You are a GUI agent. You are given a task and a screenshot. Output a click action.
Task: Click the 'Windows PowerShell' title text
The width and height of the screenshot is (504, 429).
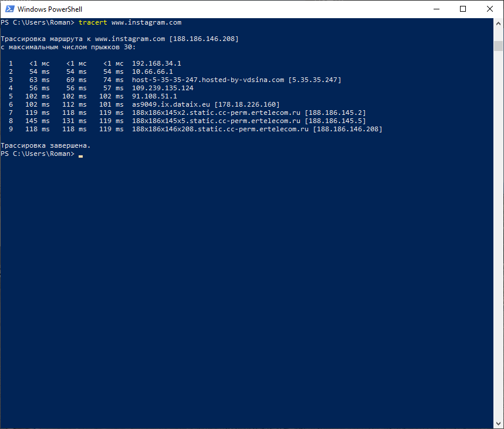(x=50, y=9)
